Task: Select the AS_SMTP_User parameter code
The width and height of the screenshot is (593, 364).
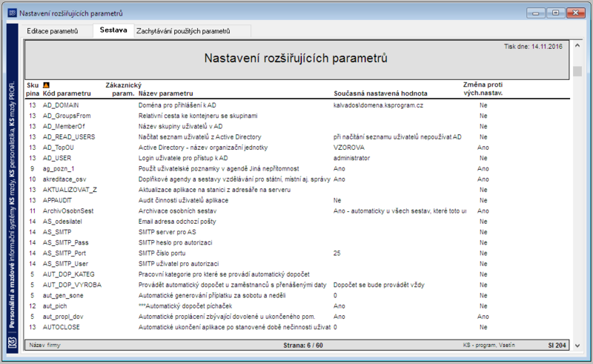Action: click(65, 264)
